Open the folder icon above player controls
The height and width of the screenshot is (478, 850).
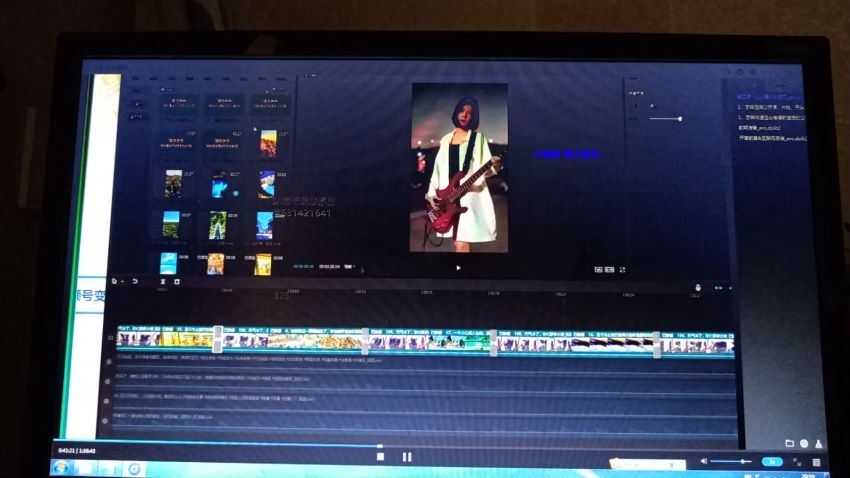click(790, 443)
